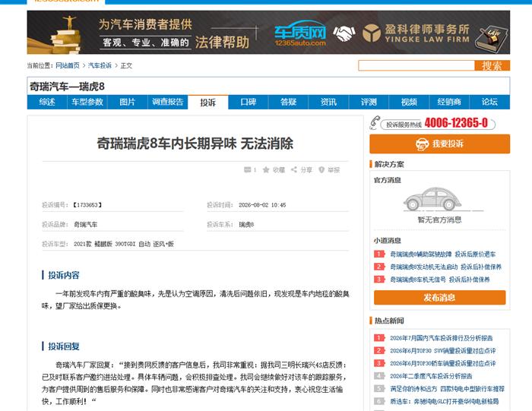Open 2026年二季度汽车投诉分析报告 link

click(x=431, y=376)
